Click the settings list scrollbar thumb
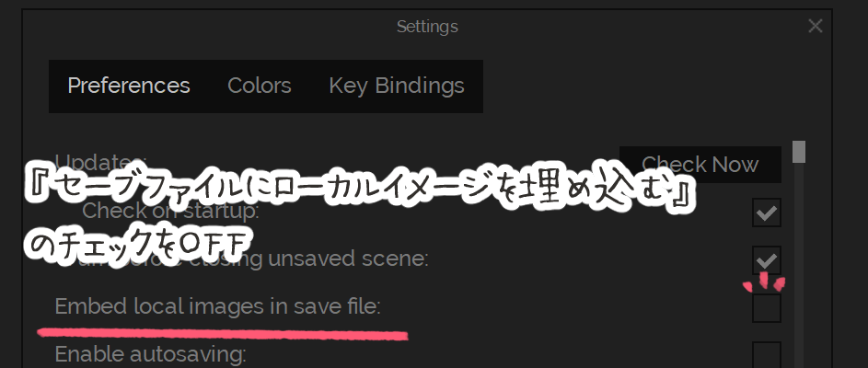This screenshot has width=868, height=368. tap(798, 152)
